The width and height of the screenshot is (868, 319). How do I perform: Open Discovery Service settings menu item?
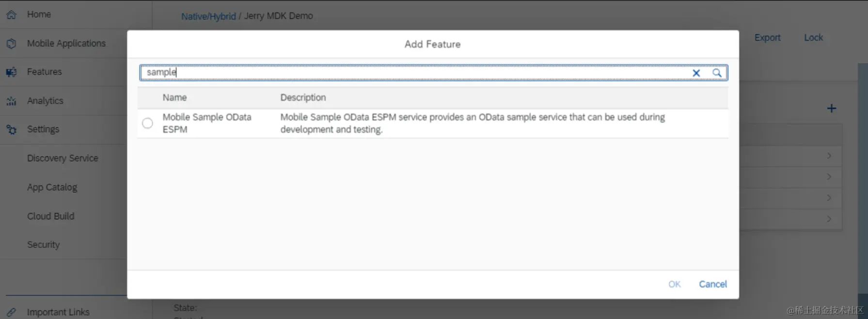coord(63,158)
